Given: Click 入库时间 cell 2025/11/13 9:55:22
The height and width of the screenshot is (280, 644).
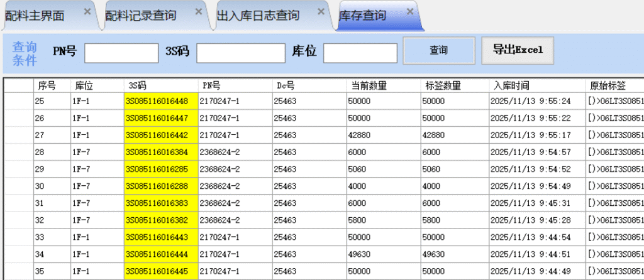Looking at the screenshot, I should (x=538, y=118).
